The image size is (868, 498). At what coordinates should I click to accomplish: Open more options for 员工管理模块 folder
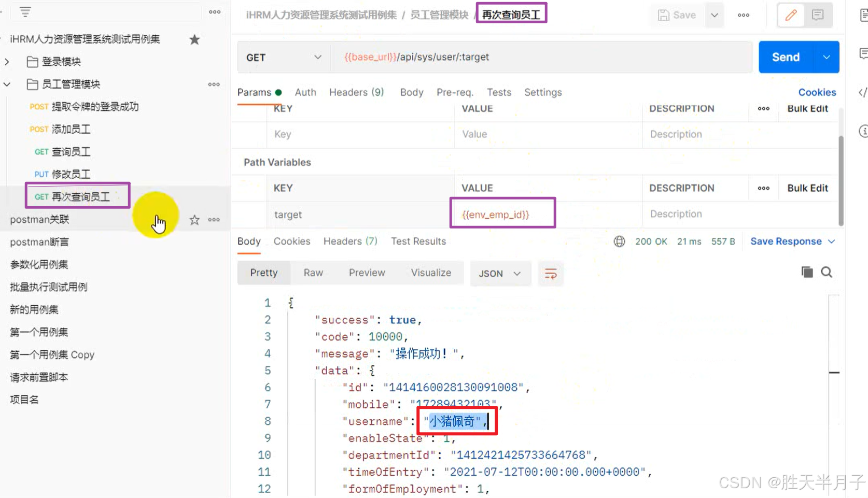(214, 84)
